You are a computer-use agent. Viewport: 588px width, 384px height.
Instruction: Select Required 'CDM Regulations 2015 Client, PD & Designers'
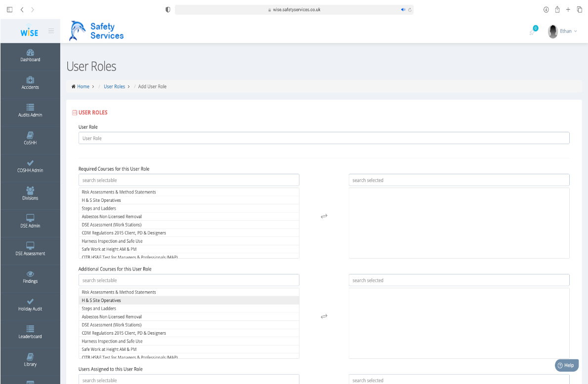[x=189, y=233]
